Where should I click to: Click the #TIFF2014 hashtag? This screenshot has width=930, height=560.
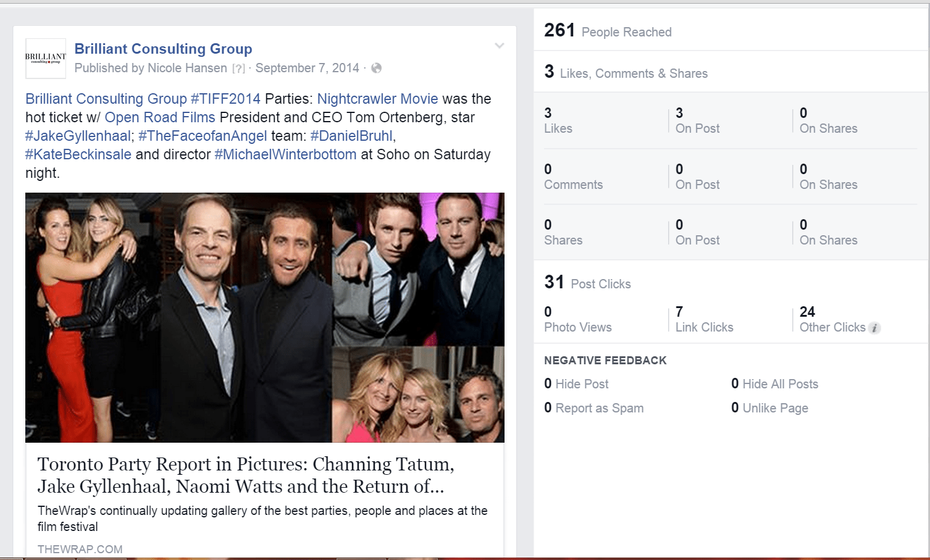coord(225,99)
